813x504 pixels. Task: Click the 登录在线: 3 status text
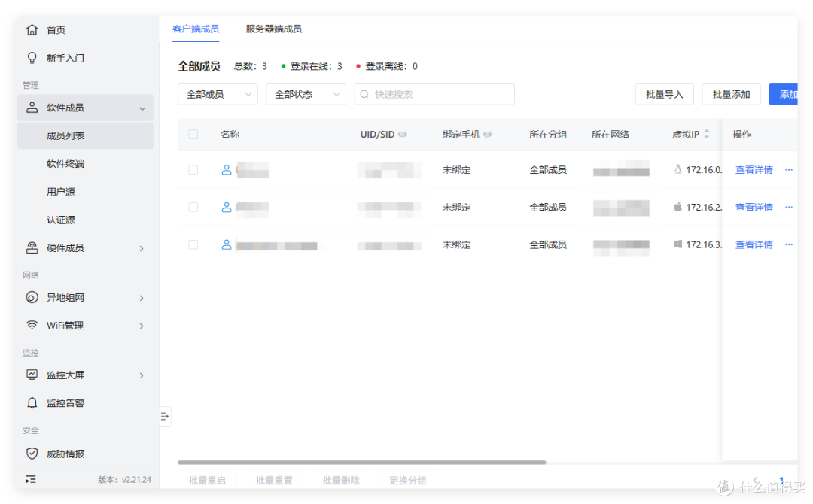coord(312,66)
